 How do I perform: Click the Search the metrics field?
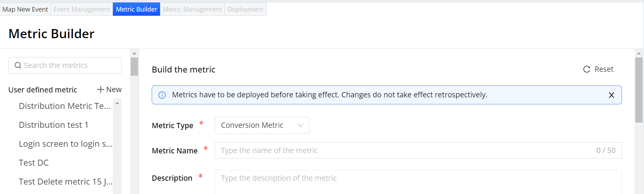click(x=70, y=65)
